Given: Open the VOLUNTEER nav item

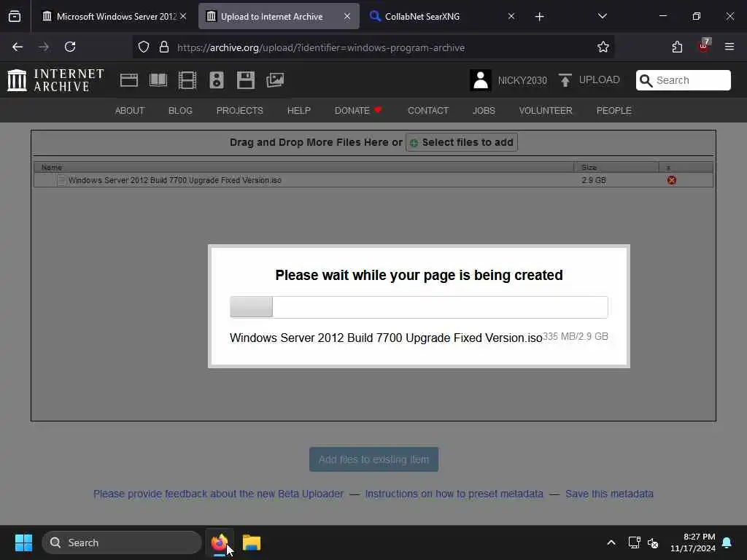Looking at the screenshot, I should tap(546, 111).
